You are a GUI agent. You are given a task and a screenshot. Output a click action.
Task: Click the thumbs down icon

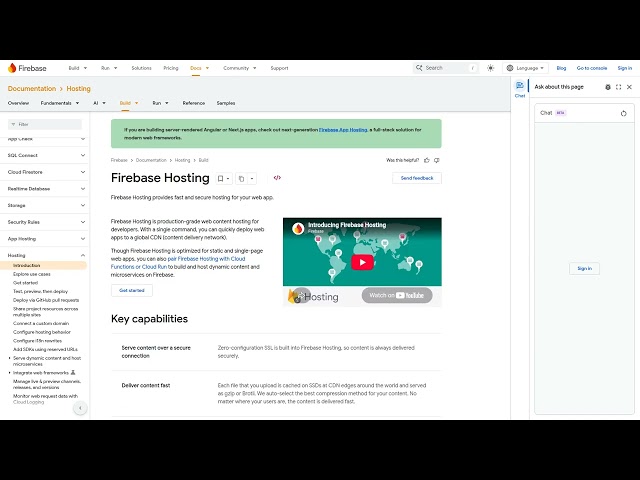(x=437, y=160)
